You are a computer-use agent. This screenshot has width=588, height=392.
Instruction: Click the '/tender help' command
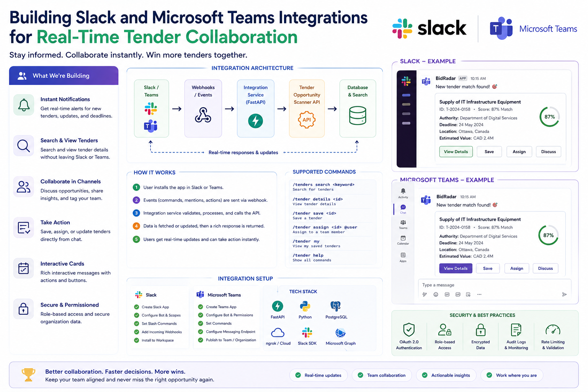click(x=308, y=255)
